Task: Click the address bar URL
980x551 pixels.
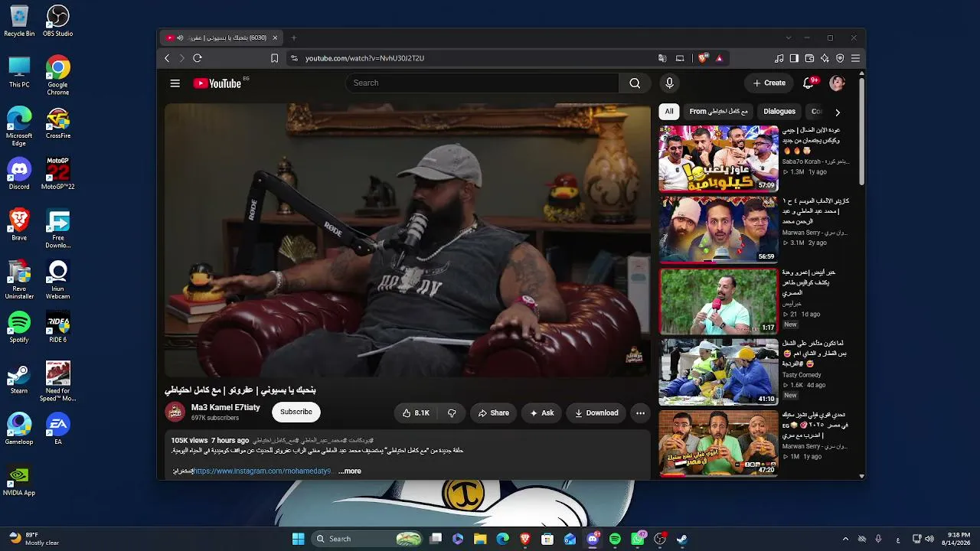Action: pyautogui.click(x=364, y=58)
